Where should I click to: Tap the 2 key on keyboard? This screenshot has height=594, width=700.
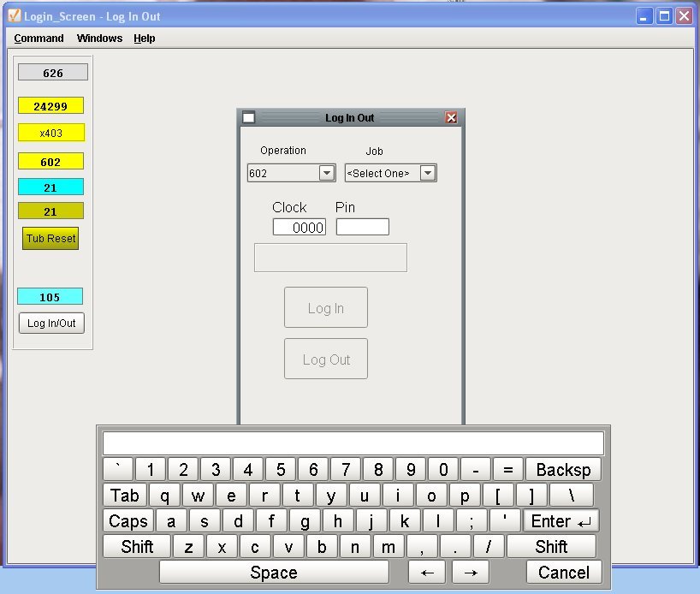[x=183, y=469]
